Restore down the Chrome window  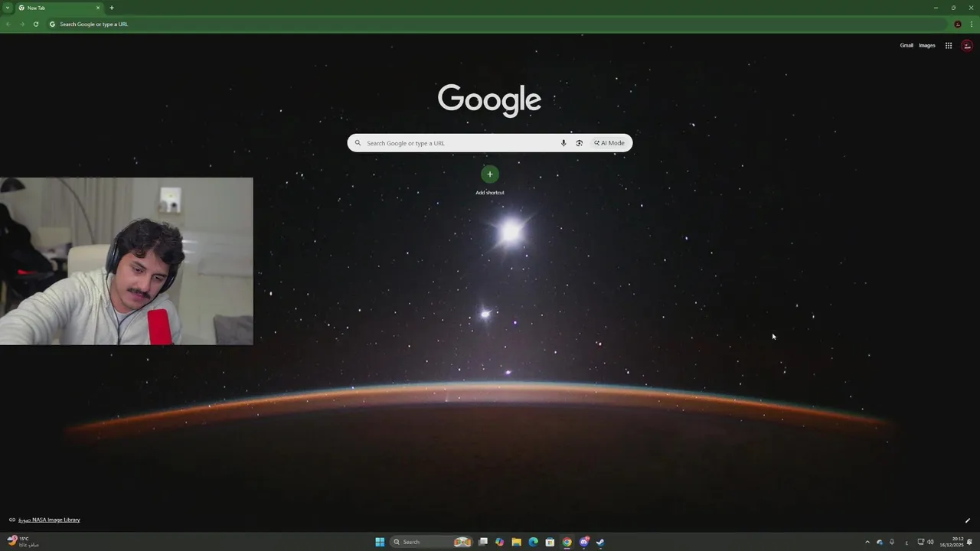click(953, 8)
